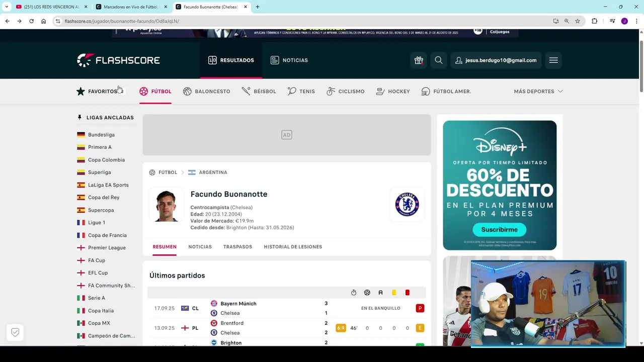Open the hamburger menu icon

pyautogui.click(x=553, y=60)
